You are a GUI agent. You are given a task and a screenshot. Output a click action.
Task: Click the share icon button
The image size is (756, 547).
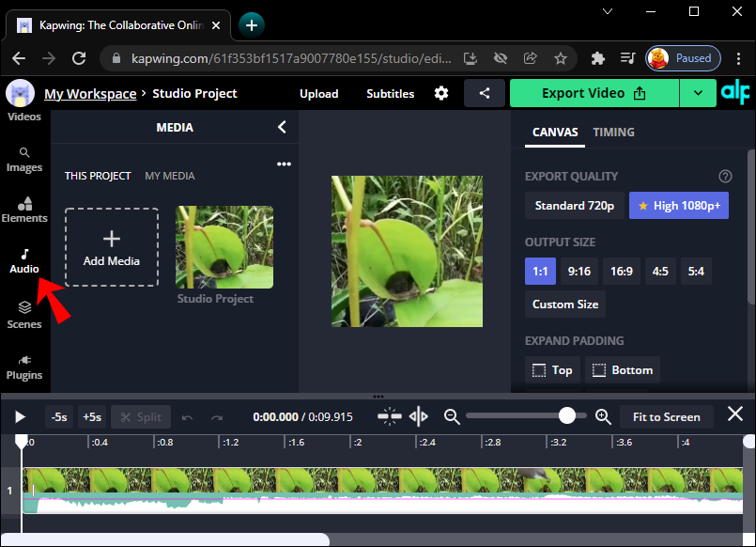pyautogui.click(x=485, y=93)
